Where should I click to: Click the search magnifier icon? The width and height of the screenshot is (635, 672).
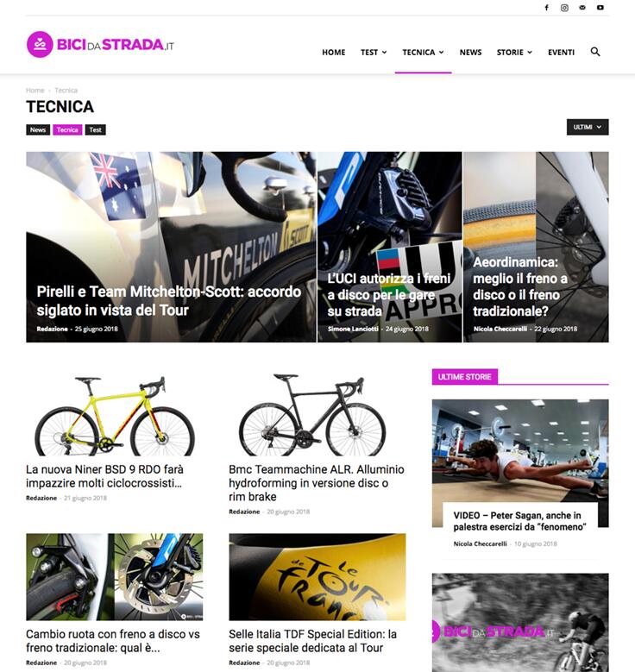tap(595, 52)
